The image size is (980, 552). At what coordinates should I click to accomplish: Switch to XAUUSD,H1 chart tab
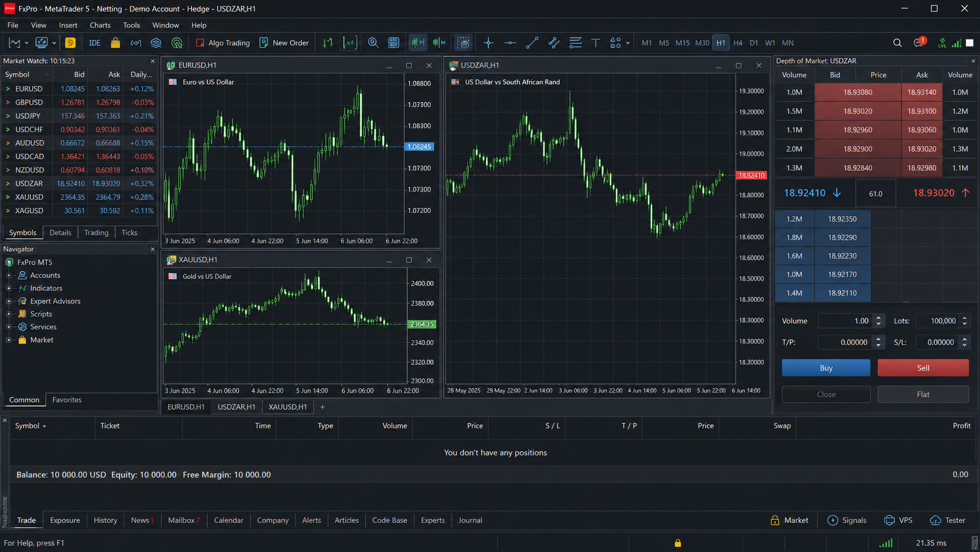coord(287,407)
